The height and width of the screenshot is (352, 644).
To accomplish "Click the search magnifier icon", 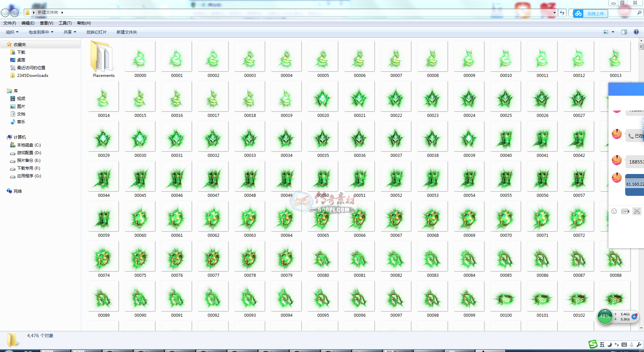I will pyautogui.click(x=639, y=12).
